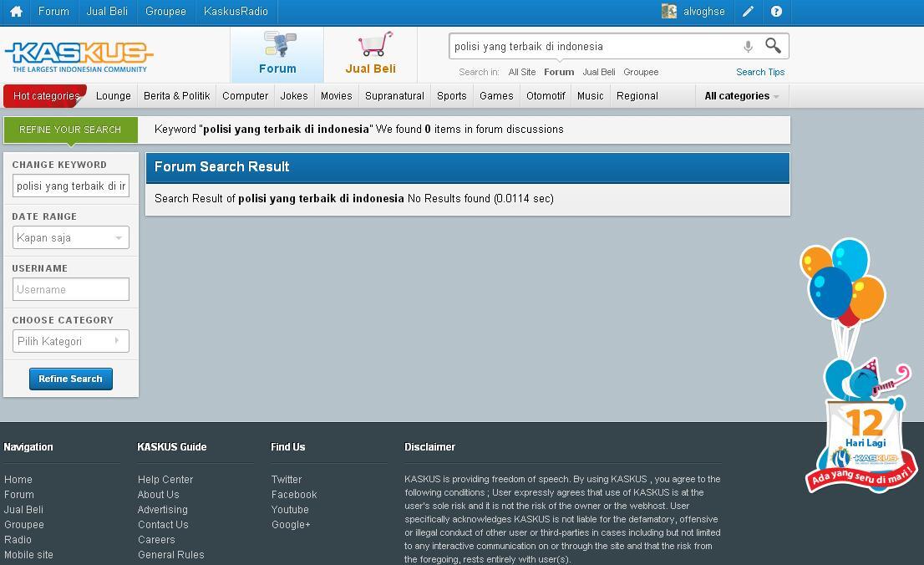This screenshot has height=565, width=924.
Task: Open the Games category
Action: (496, 96)
